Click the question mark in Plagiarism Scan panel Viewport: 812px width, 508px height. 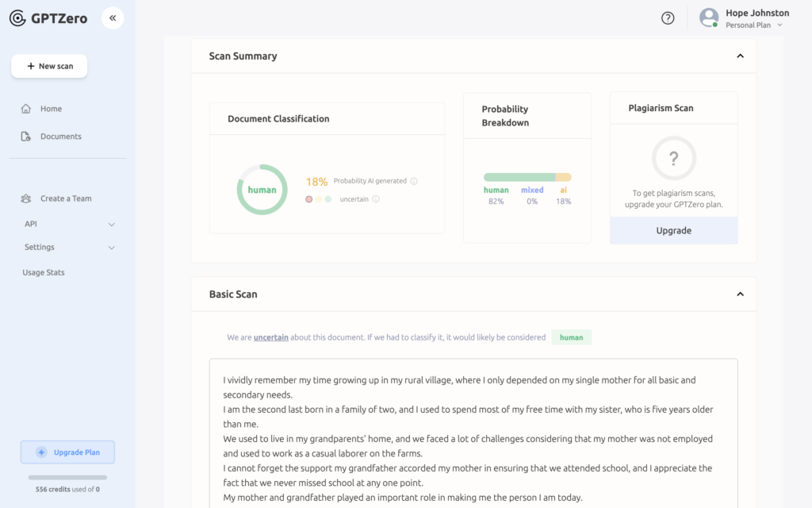(x=673, y=160)
